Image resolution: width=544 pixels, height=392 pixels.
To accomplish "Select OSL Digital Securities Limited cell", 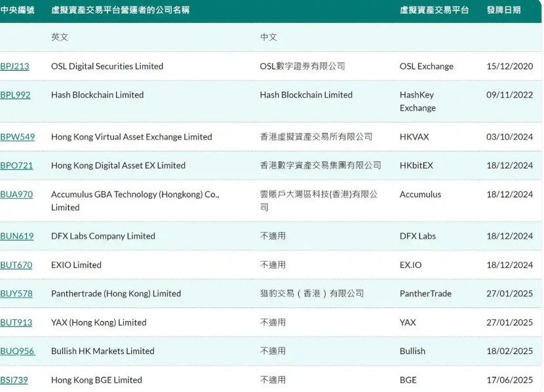I will coord(107,66).
